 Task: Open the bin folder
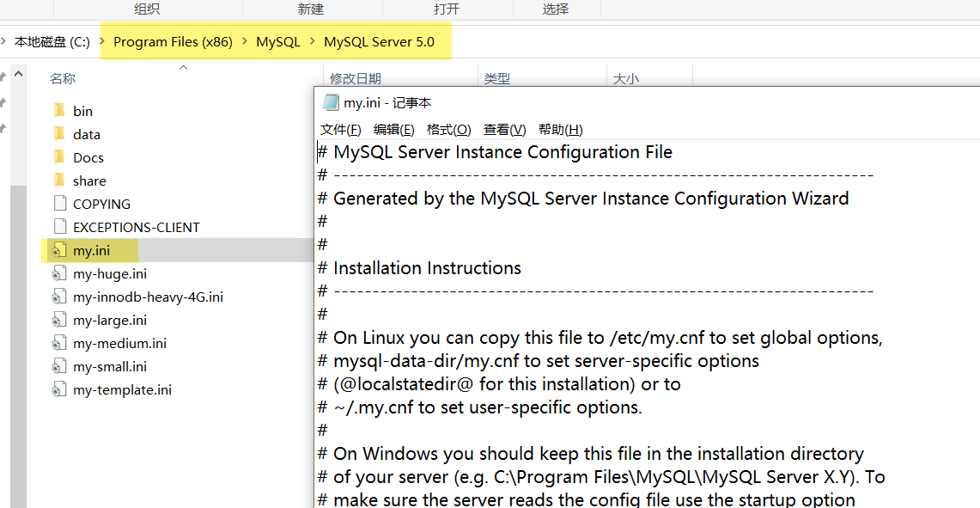coord(83,110)
